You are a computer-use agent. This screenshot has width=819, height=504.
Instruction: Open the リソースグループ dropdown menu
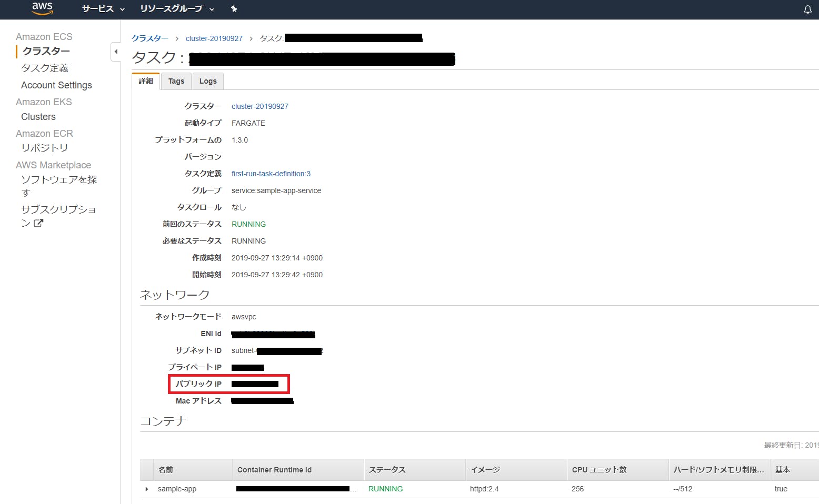(x=177, y=9)
